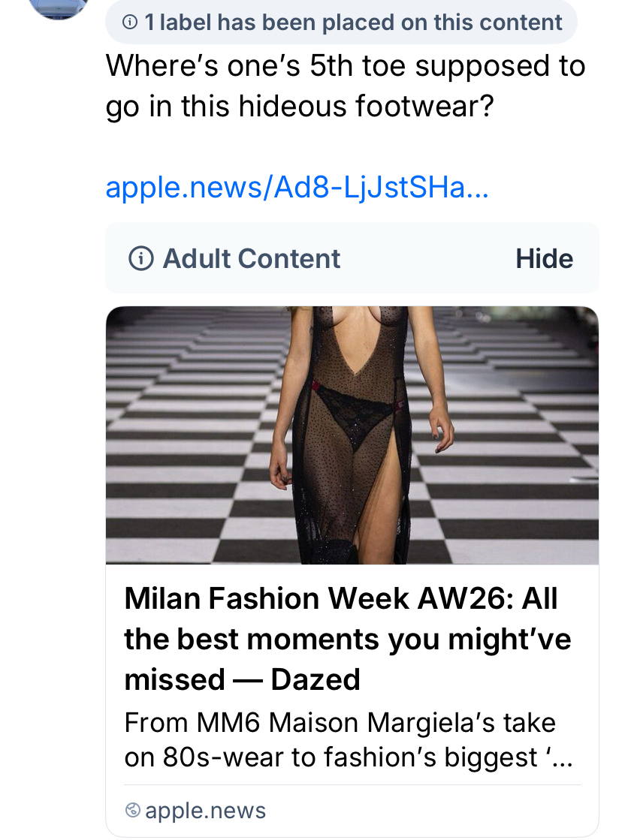
Task: Click the info icon beside Adult Content
Action: pyautogui.click(x=140, y=259)
